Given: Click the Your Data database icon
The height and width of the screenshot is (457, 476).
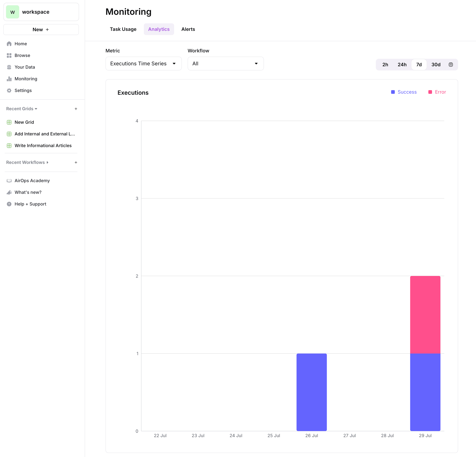Looking at the screenshot, I should click(9, 67).
